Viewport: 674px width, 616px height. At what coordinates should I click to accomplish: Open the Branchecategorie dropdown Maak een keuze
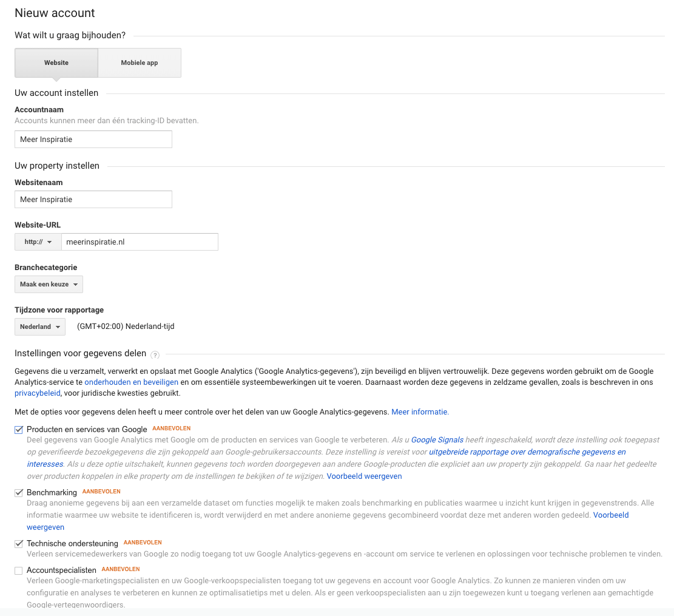coord(49,284)
